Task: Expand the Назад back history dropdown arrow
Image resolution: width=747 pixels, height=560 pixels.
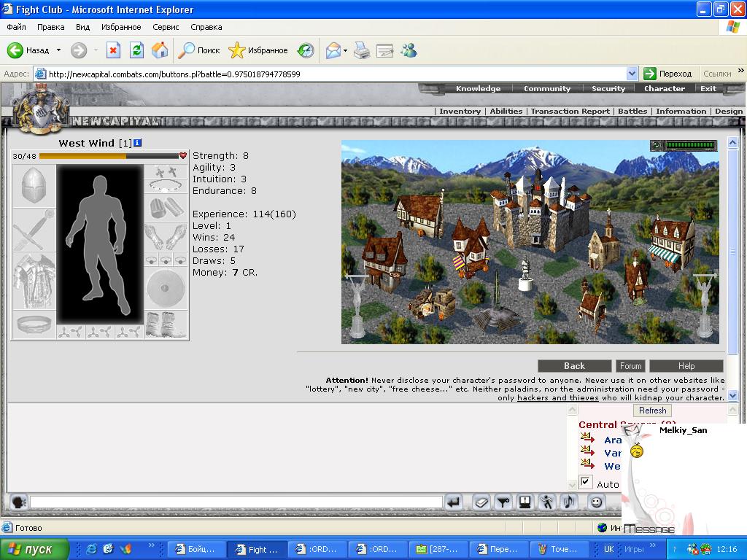Action: coord(58,50)
